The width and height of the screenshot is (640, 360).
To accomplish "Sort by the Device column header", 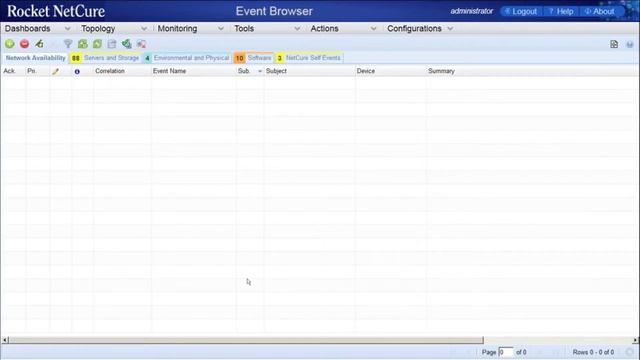I will click(366, 71).
